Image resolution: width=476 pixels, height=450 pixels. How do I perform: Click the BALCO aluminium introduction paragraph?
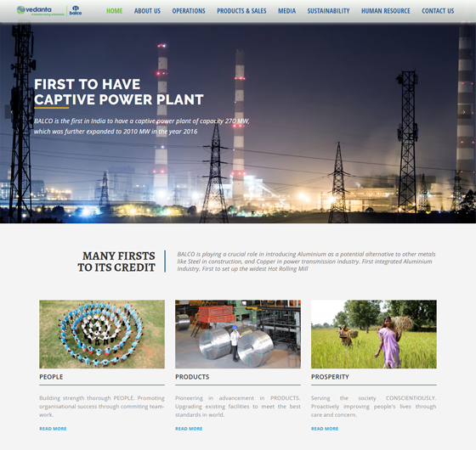pyautogui.click(x=306, y=262)
